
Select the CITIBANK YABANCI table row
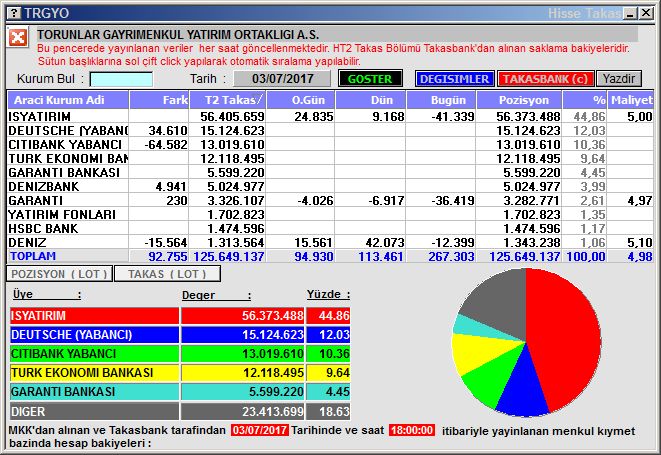pyautogui.click(x=330, y=145)
